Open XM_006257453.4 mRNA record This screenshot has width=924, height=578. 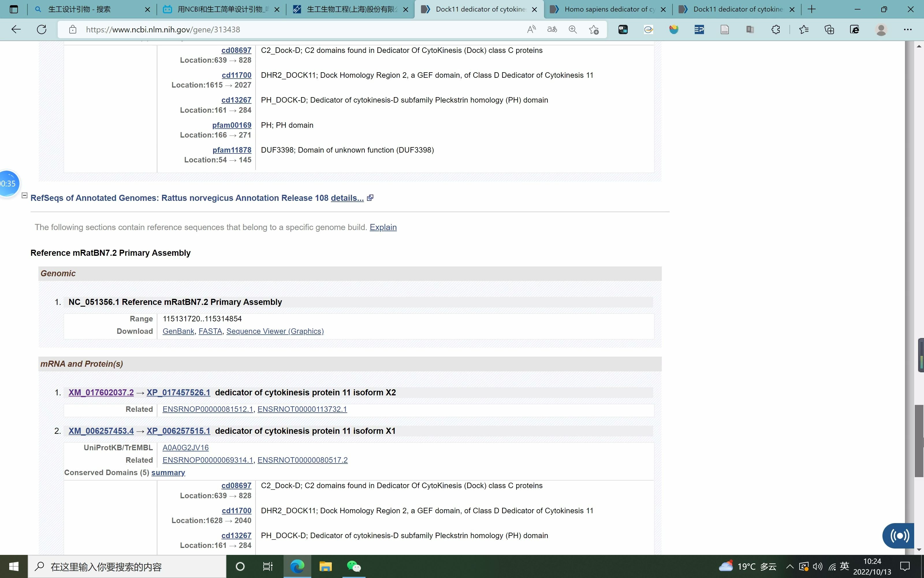[x=101, y=431]
